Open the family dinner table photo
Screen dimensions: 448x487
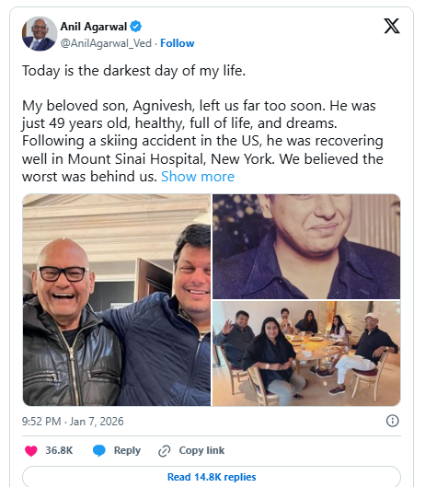(306, 354)
